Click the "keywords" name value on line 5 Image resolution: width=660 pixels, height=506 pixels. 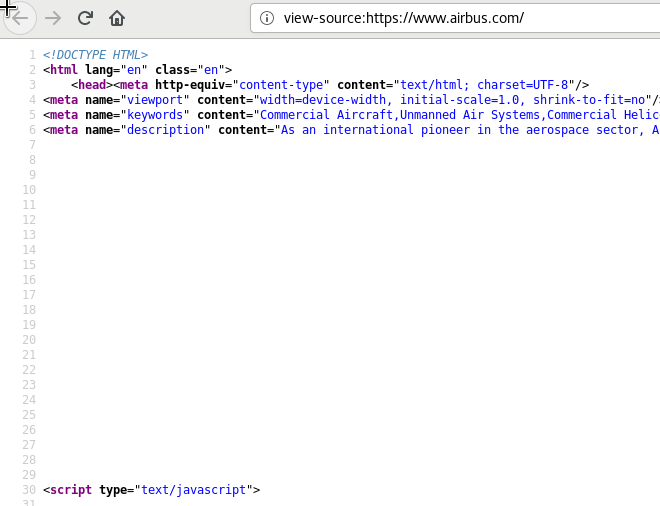tap(155, 115)
